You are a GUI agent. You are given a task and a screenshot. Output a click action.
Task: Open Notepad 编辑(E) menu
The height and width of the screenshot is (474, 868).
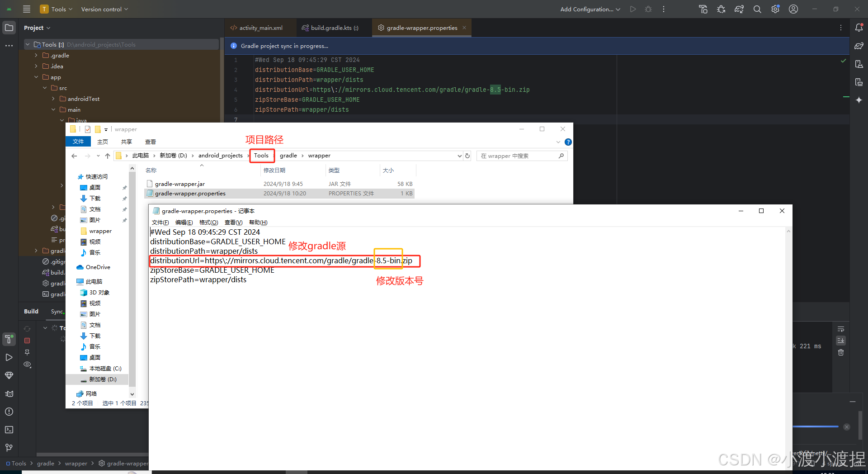(184, 222)
